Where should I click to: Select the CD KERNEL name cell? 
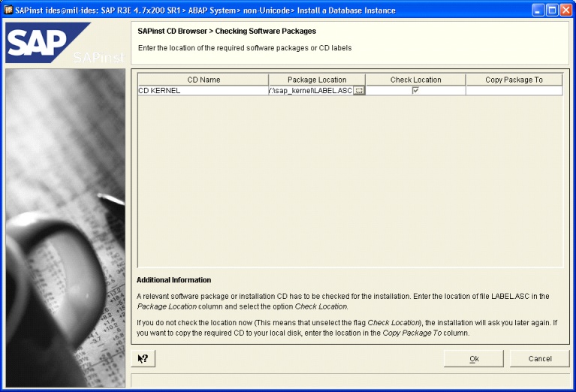202,91
